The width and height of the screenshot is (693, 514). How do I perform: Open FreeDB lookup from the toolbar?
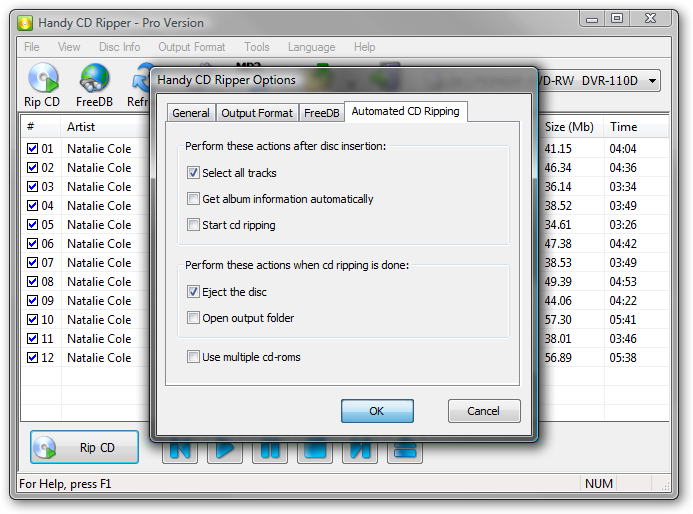point(94,85)
